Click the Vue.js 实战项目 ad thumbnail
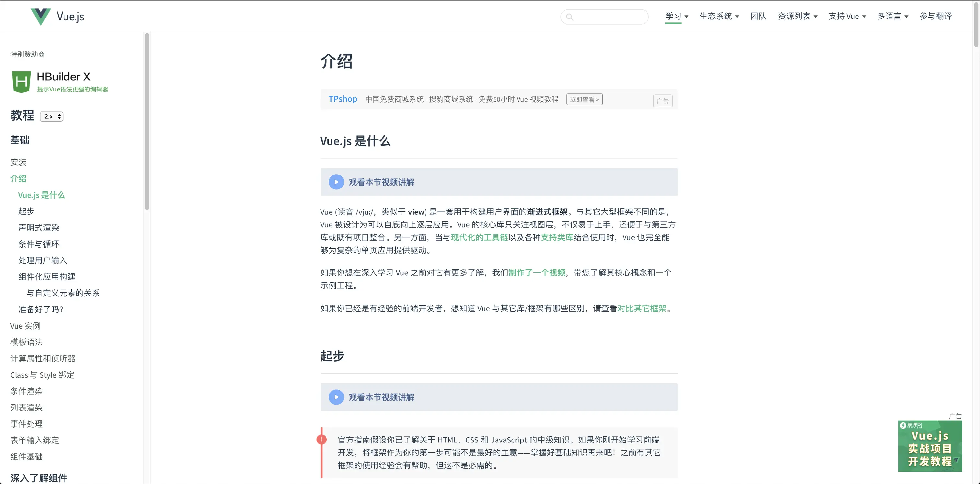Screen dimensions: 980x484 click(x=930, y=446)
